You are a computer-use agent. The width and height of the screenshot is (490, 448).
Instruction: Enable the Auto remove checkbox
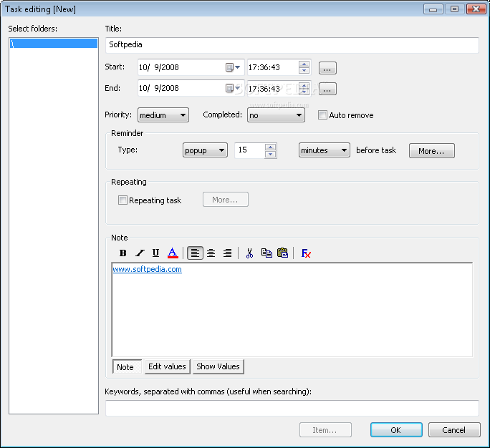pyautogui.click(x=322, y=115)
